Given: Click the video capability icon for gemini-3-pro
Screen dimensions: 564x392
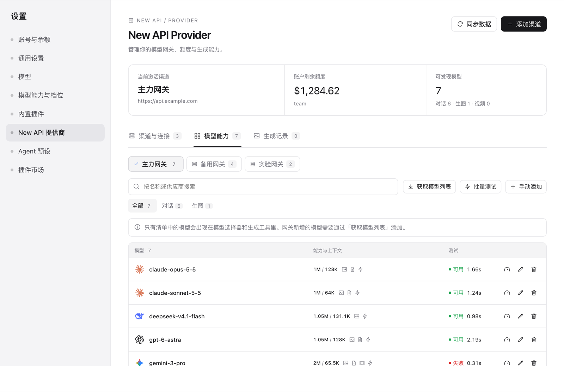Looking at the screenshot, I should (x=362, y=363).
